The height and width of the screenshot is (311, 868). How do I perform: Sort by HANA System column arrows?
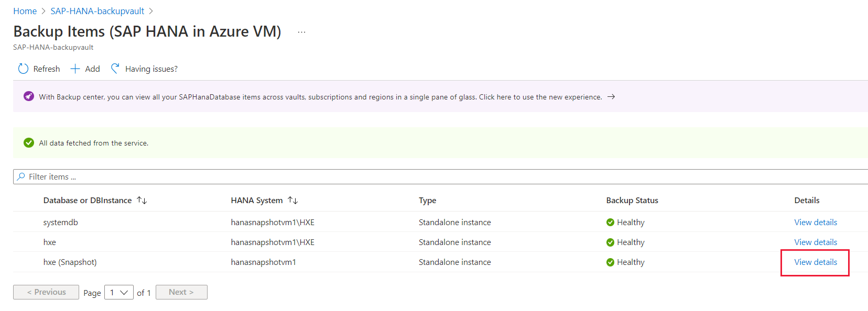pos(293,200)
